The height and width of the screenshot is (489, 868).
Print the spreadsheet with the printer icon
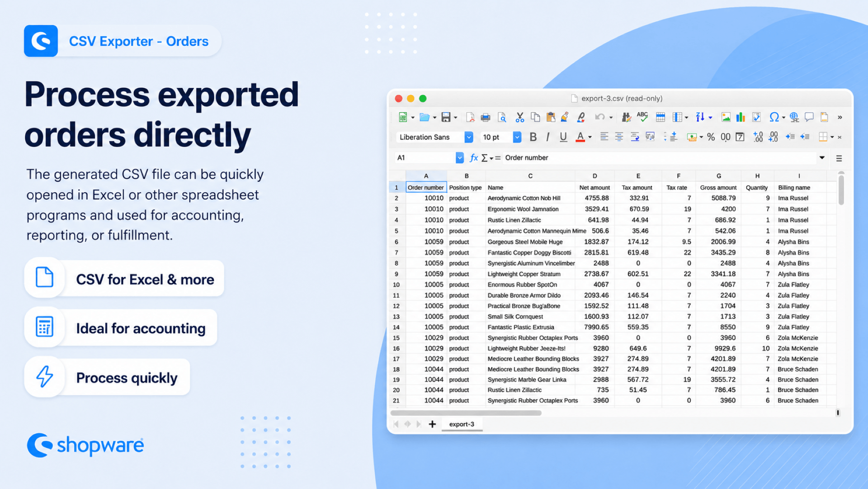click(486, 118)
